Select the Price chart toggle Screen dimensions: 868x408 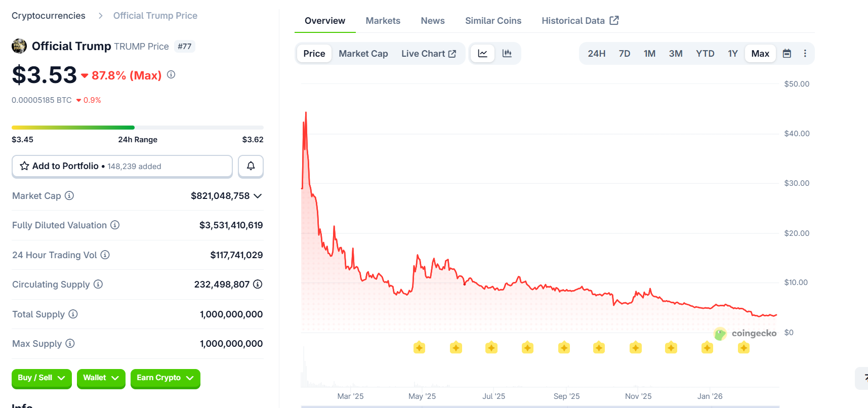tap(314, 54)
